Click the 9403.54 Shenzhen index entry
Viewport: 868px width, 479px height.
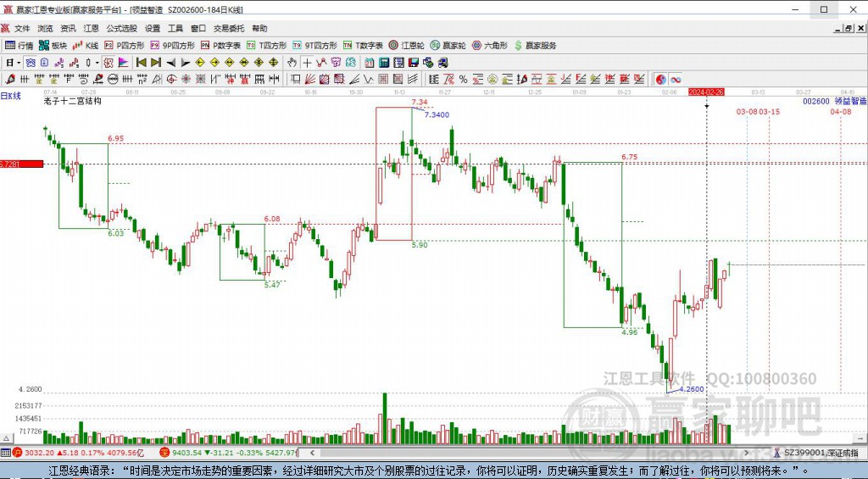coord(229,453)
